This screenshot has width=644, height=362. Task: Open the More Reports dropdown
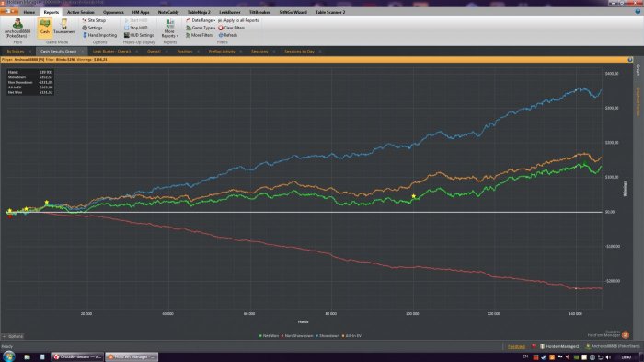pos(169,28)
